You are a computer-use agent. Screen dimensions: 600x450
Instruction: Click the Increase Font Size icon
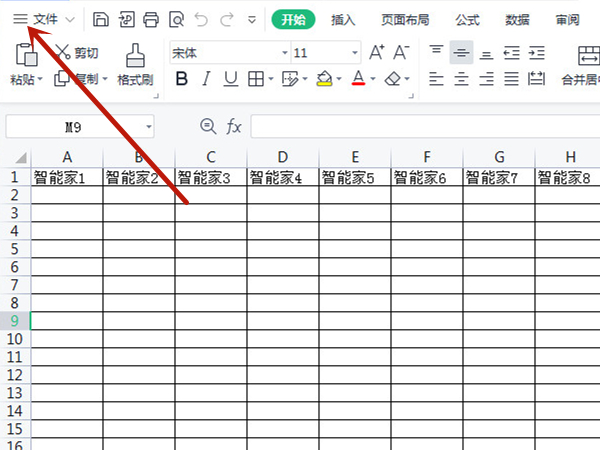coord(377,52)
